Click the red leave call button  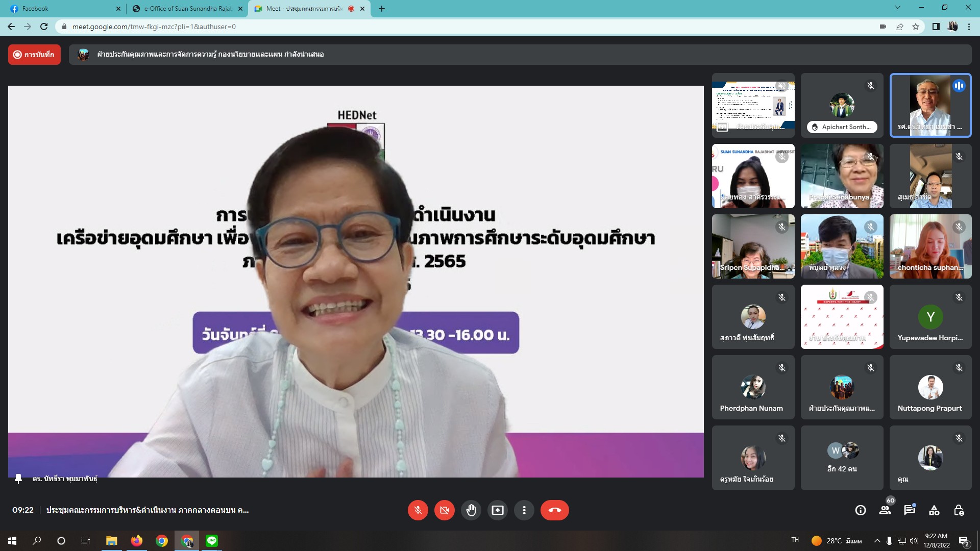pyautogui.click(x=554, y=510)
